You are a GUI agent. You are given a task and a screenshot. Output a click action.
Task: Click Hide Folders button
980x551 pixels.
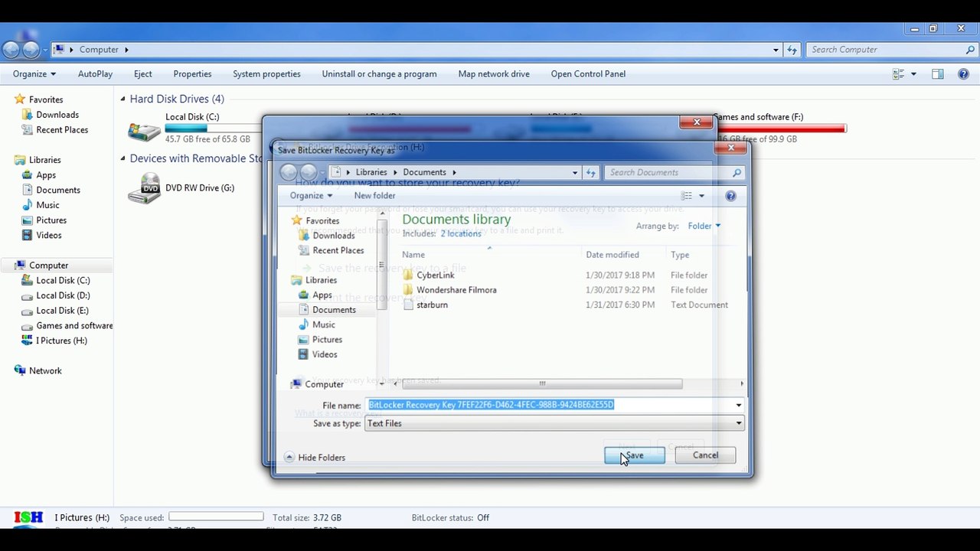(315, 458)
